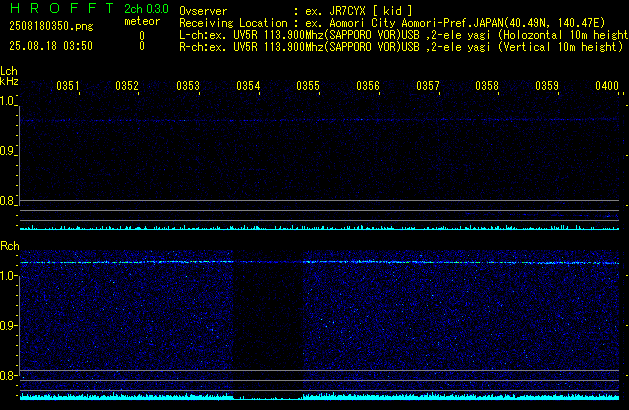Click the 2ch 0.3.0 version label
Viewport: 629px width, 410px height.
pos(146,9)
